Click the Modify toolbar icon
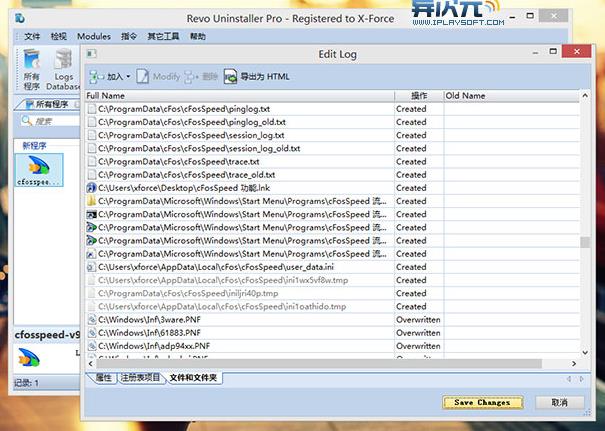 143,76
